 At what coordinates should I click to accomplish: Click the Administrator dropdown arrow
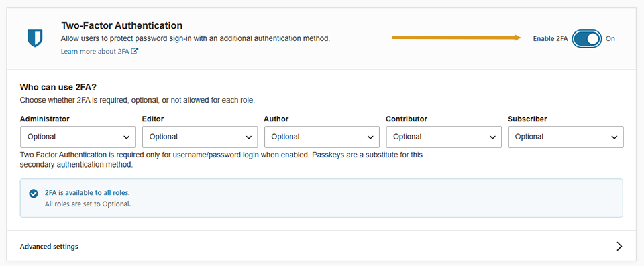point(127,137)
